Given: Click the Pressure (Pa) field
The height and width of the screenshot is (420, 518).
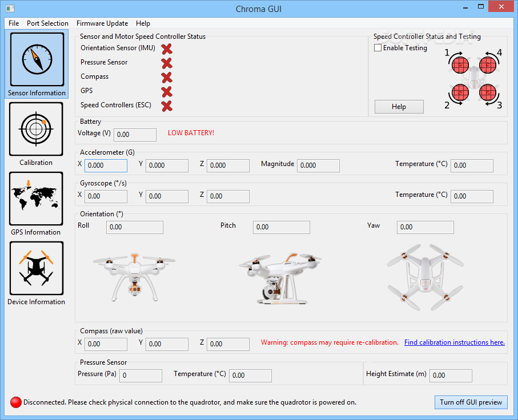Looking at the screenshot, I should tap(140, 375).
